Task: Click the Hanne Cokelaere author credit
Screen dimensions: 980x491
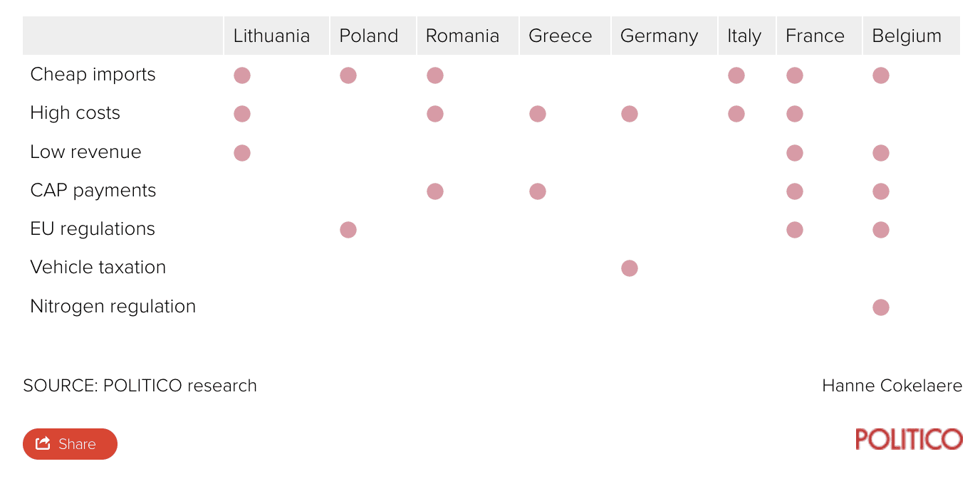Action: pos(892,386)
